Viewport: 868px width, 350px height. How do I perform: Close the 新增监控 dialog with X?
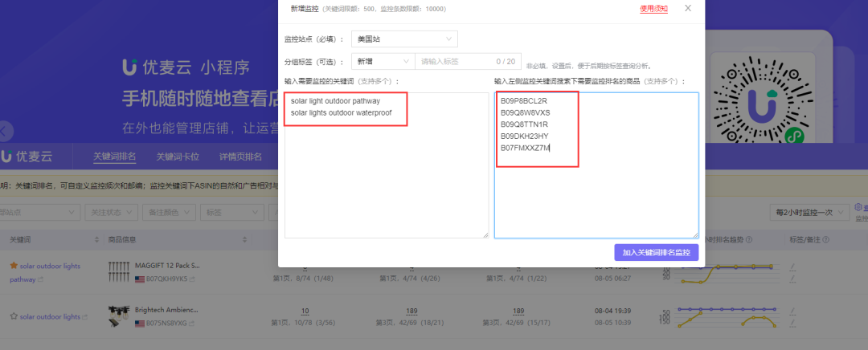click(x=687, y=8)
